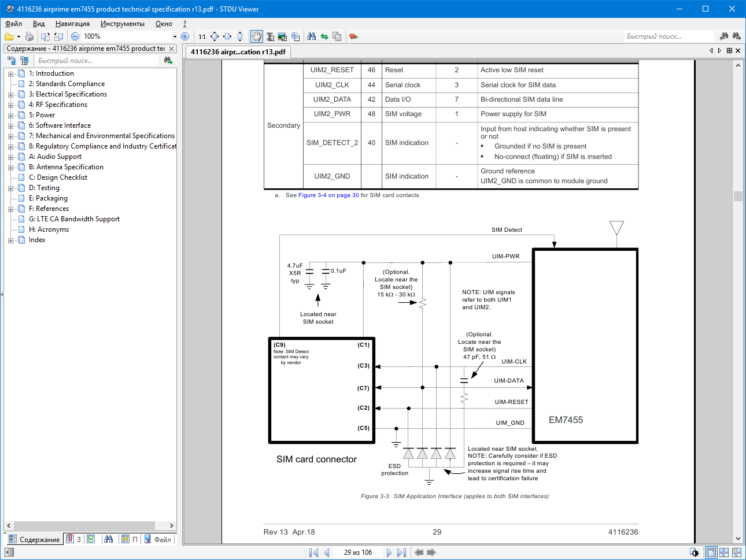Expand the '1: Introduction' tree node

10,74
